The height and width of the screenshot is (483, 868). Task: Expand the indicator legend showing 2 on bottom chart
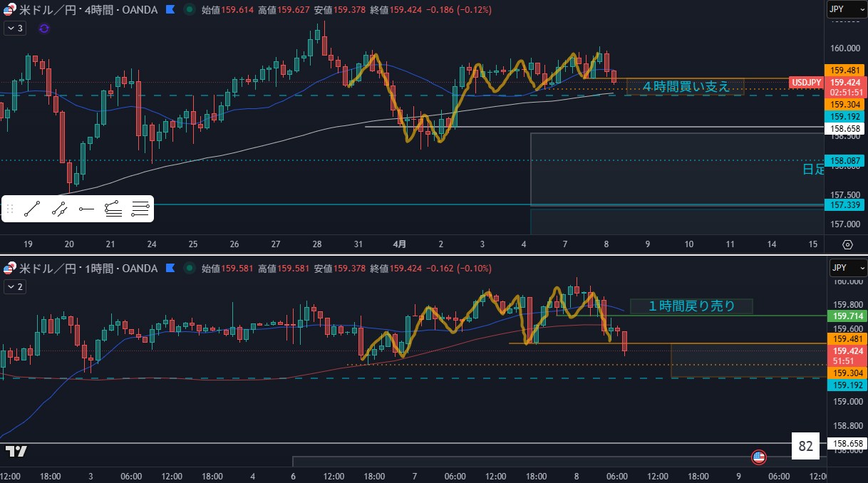(x=14, y=287)
